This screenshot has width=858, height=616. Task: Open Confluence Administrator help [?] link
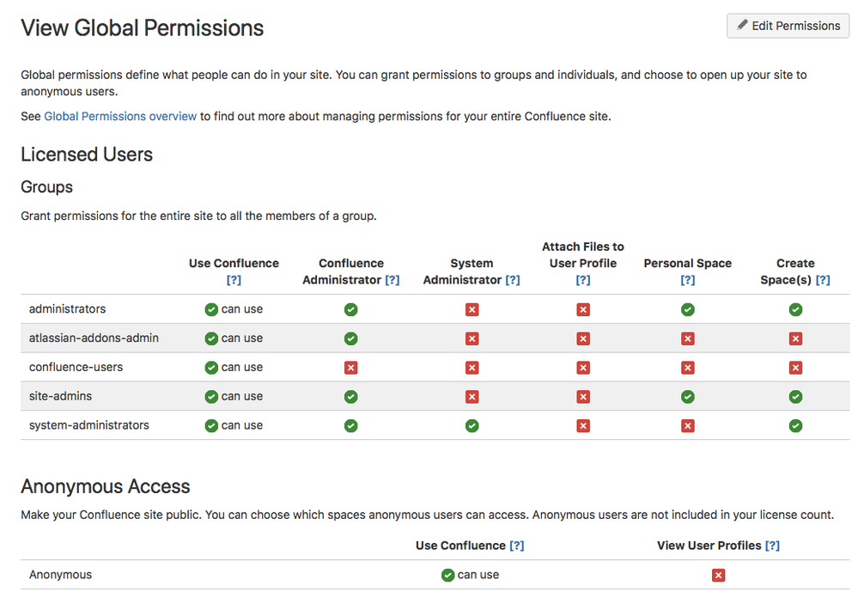point(392,280)
